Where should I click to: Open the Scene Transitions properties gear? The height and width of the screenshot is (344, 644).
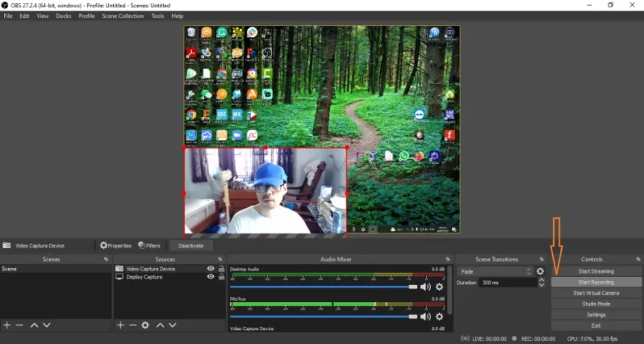(x=540, y=271)
